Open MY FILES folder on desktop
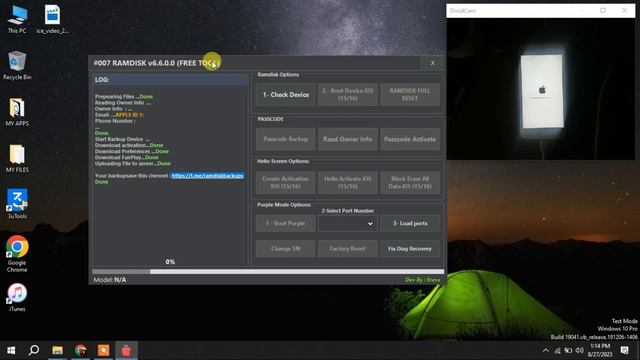 tap(17, 158)
